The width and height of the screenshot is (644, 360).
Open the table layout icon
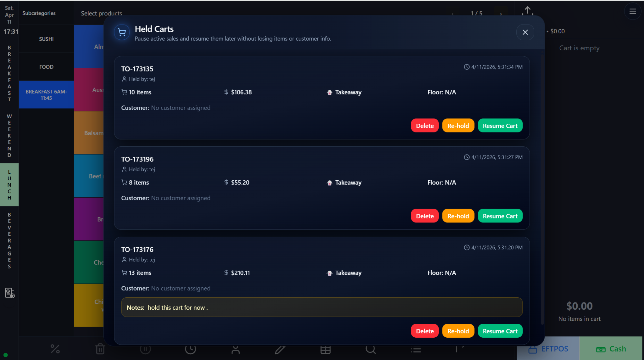click(x=325, y=350)
